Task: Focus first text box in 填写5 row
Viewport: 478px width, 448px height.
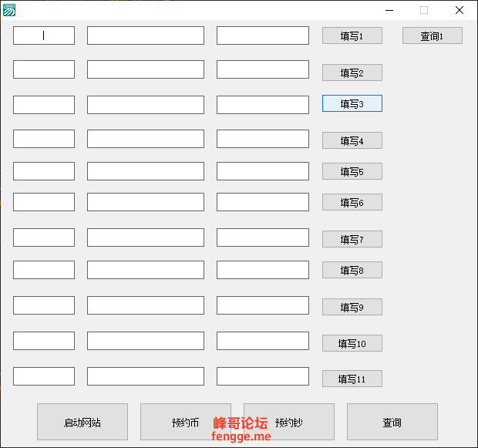Action: [44, 171]
